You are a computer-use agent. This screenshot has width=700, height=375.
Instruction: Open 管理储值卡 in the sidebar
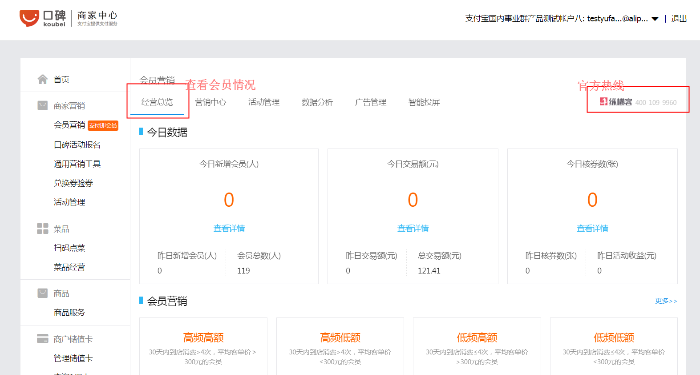[73, 358]
